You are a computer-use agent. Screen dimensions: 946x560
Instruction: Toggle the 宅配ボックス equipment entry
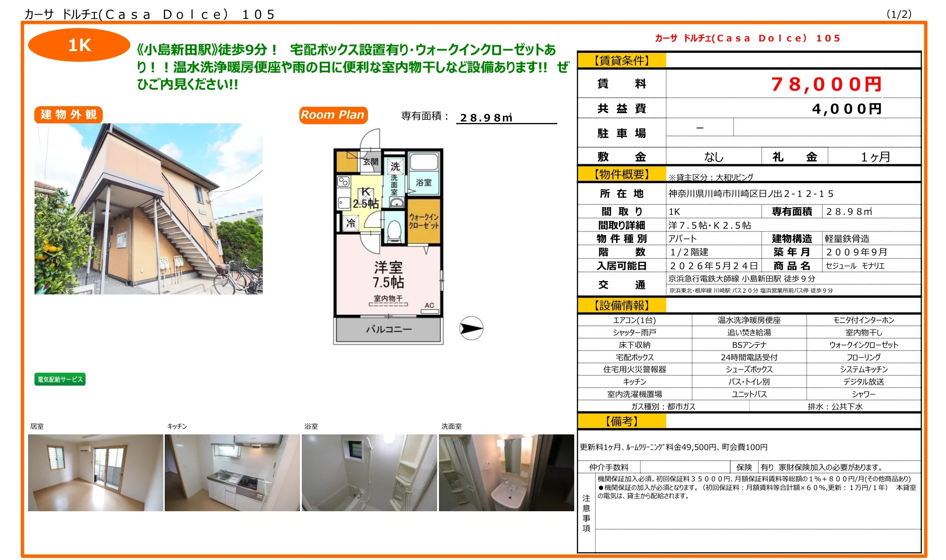click(x=634, y=357)
